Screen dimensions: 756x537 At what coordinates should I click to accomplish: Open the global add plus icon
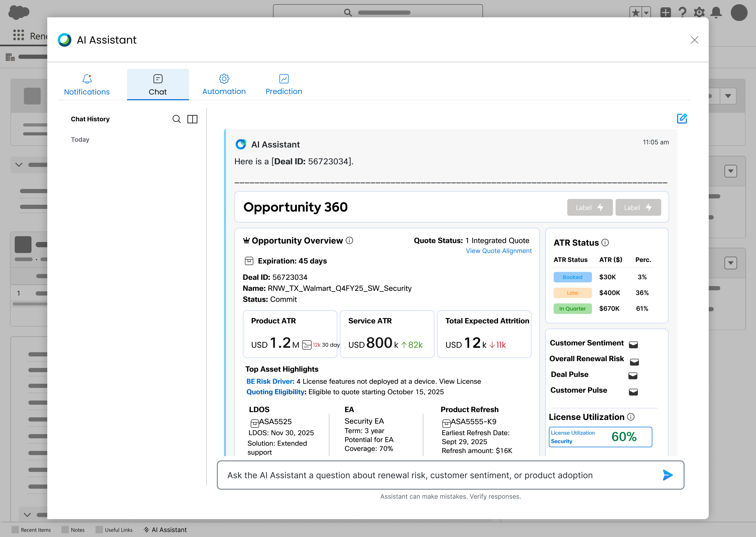(665, 13)
